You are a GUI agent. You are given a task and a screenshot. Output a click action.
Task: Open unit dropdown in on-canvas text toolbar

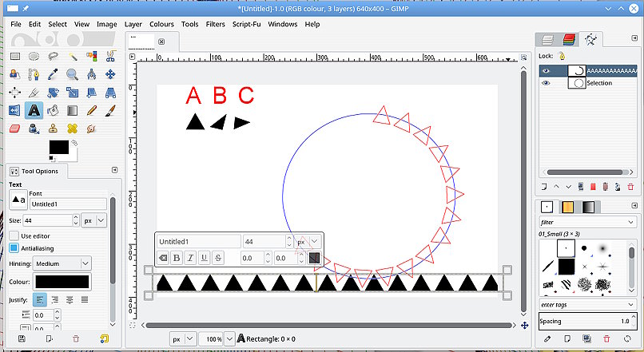308,242
